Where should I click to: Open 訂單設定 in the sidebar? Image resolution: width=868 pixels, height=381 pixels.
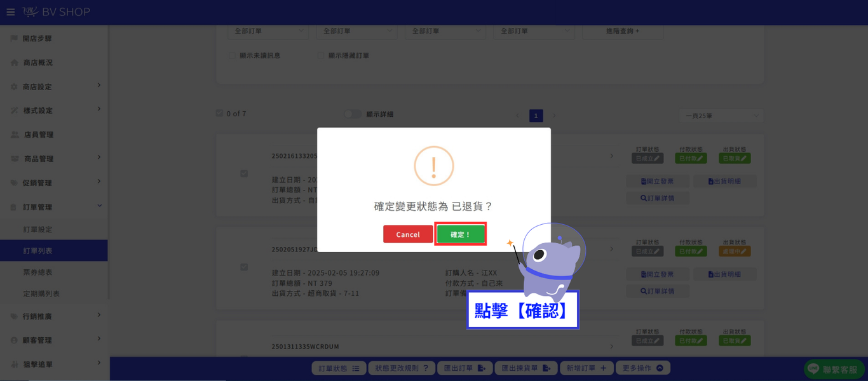pyautogui.click(x=54, y=229)
